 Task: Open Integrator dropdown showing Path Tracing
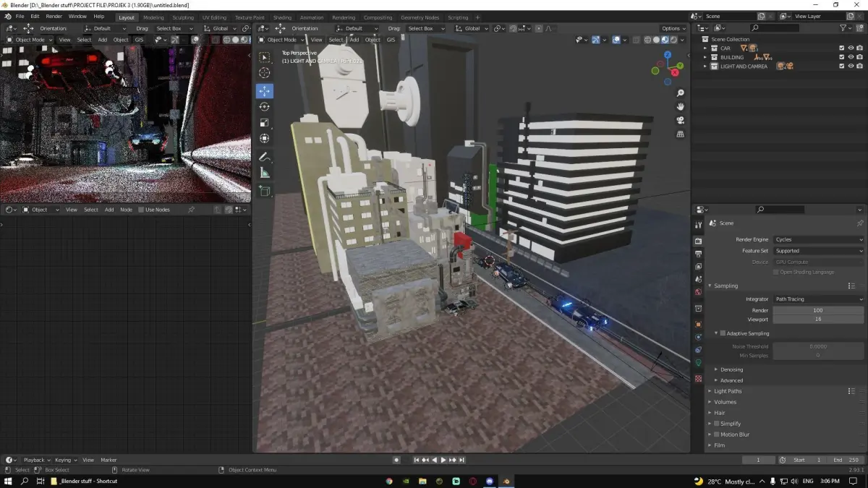pos(818,299)
